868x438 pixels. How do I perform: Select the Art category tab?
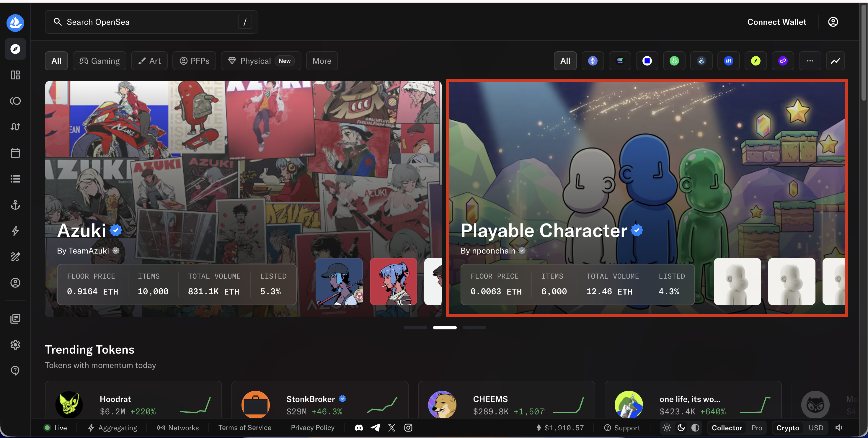click(149, 61)
